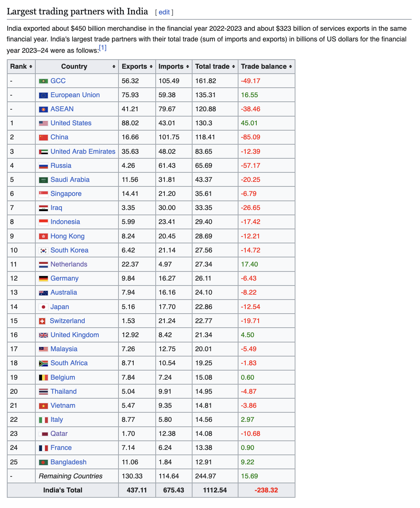Select India's Total trade value 1112.54

click(215, 490)
